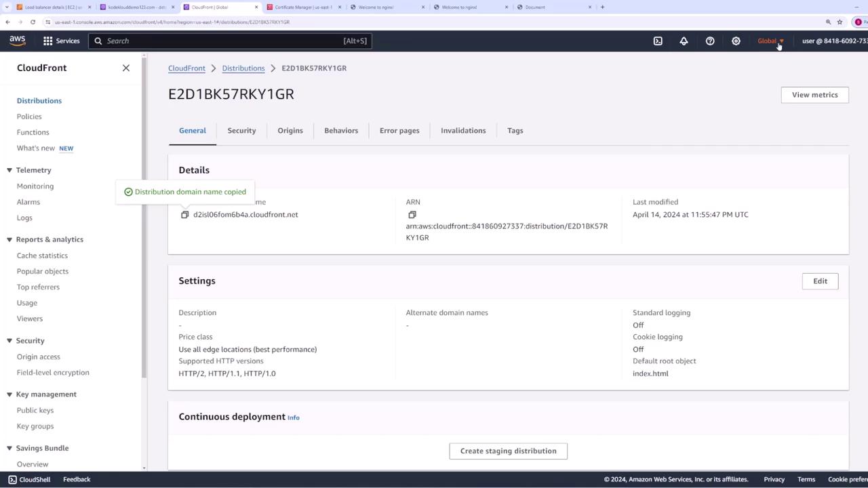Focus the AWS search box
Image resolution: width=868 pixels, height=488 pixels.
coord(230,41)
